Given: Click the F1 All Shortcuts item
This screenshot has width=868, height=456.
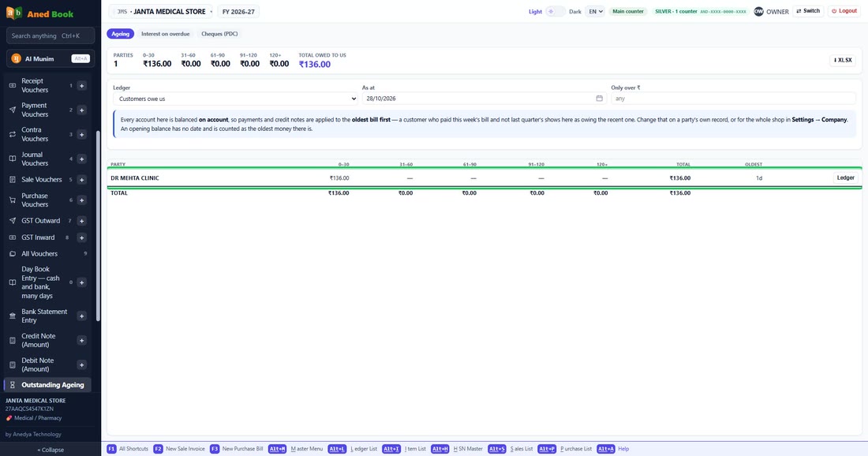Looking at the screenshot, I should [128, 449].
